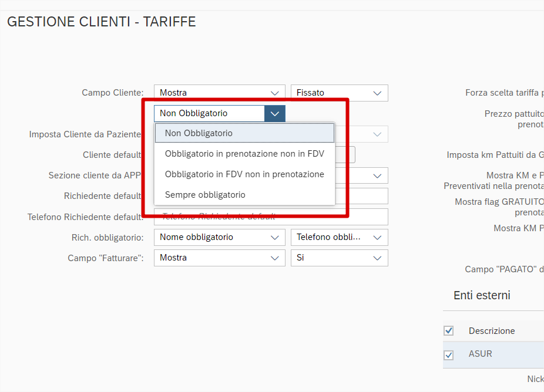The height and width of the screenshot is (392, 544).
Task: Click the Sezione cliente da APP arrow
Action: click(x=377, y=175)
